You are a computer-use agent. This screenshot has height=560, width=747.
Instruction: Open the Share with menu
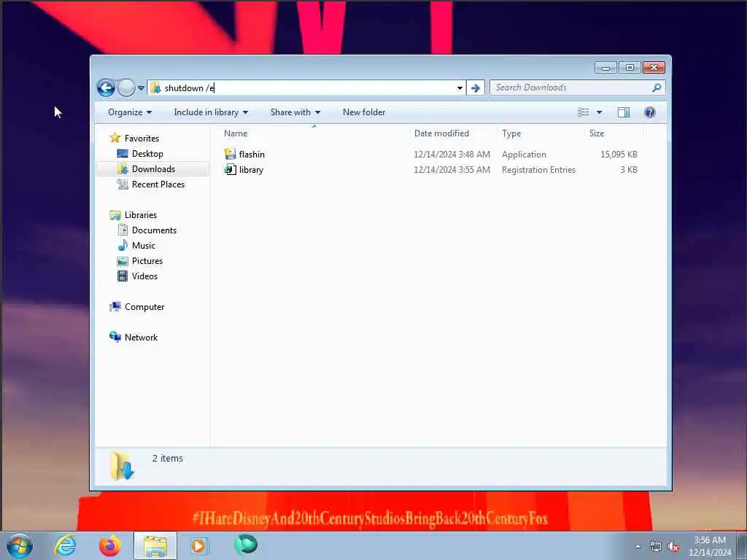click(x=295, y=112)
